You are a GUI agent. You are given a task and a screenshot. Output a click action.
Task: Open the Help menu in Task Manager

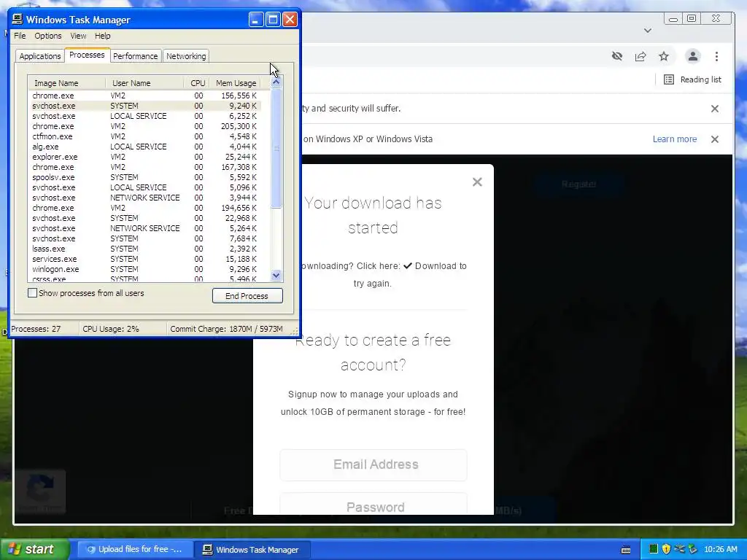pyautogui.click(x=102, y=36)
